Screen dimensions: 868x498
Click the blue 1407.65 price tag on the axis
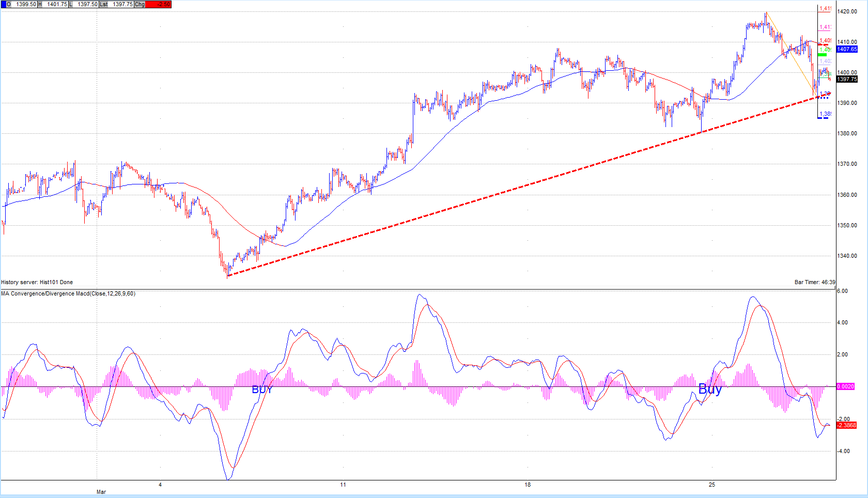(847, 49)
